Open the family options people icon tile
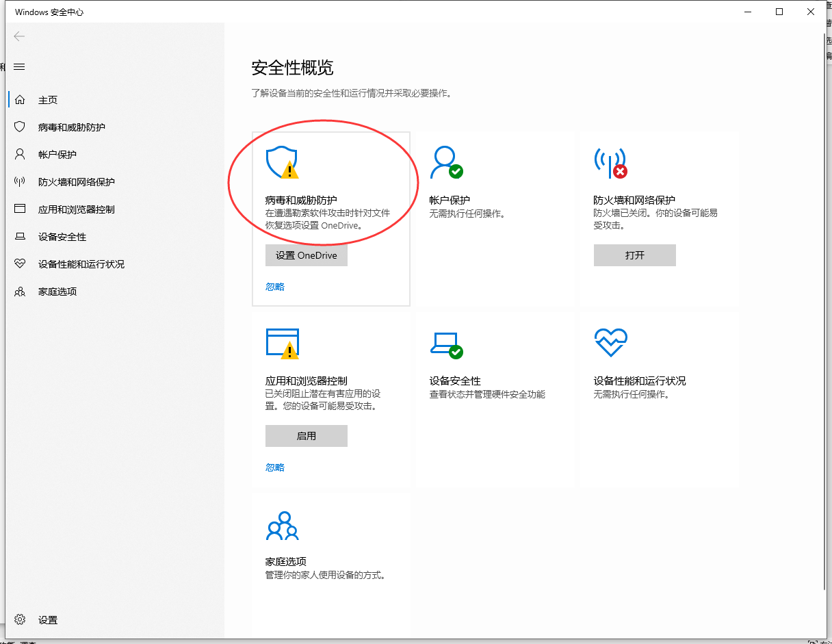This screenshot has height=644, width=832. pos(282,526)
